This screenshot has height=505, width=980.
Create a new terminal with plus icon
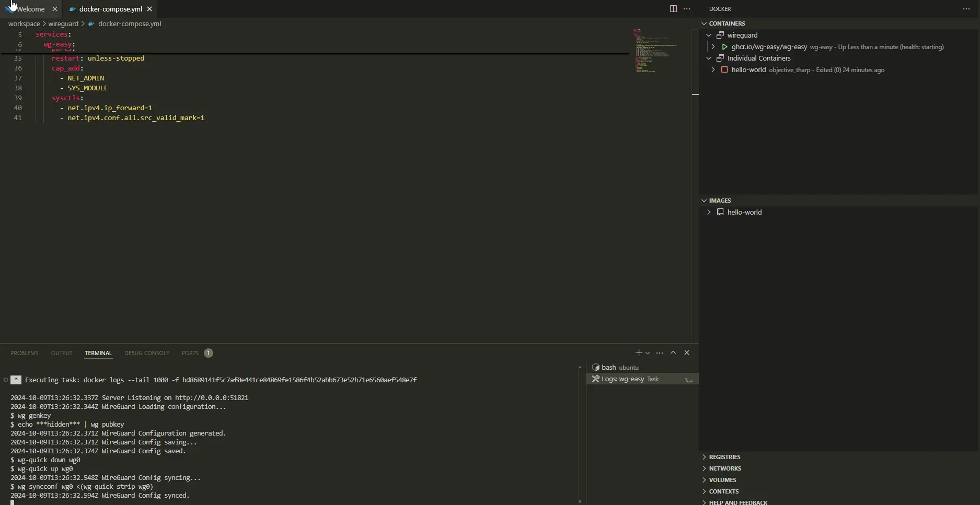(638, 353)
